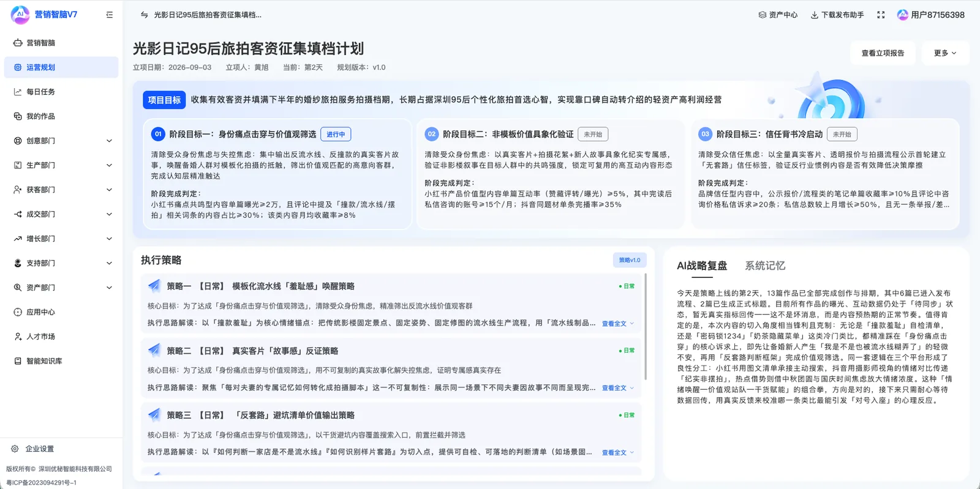
Task: Open 应用中心 menu label in sidebar
Action: click(40, 312)
